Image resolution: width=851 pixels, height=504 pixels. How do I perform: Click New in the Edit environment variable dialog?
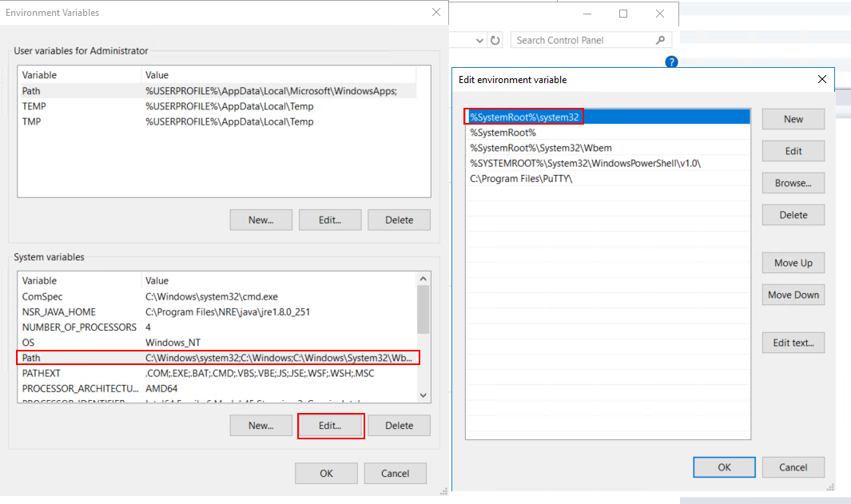793,118
